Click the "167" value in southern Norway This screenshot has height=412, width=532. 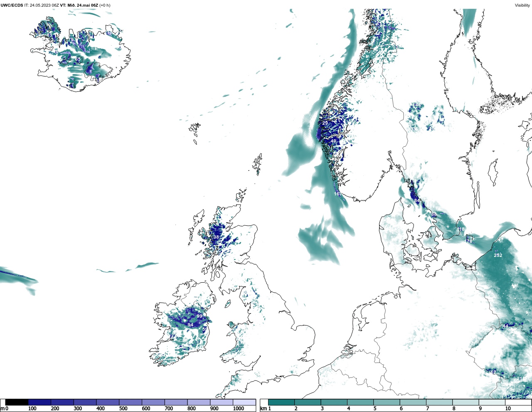tap(338, 194)
